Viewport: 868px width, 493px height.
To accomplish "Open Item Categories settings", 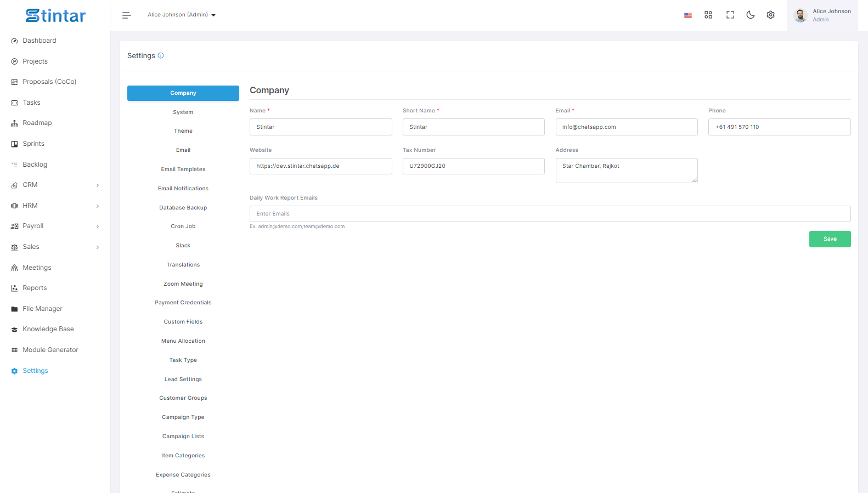I will [x=183, y=456].
